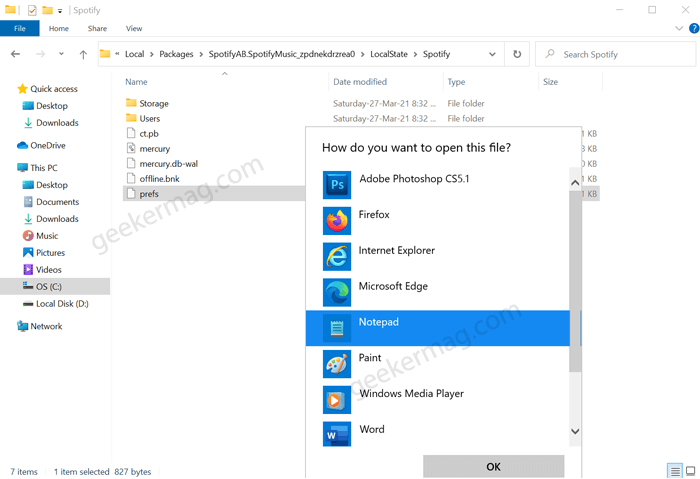This screenshot has width=700, height=479.
Task: Sort files by Name column
Action: [x=136, y=82]
